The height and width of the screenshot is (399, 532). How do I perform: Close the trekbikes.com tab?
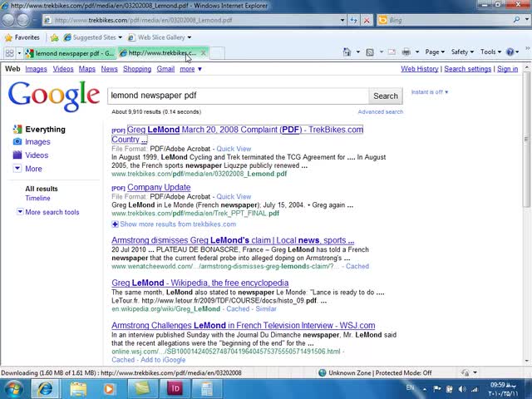pos(203,53)
